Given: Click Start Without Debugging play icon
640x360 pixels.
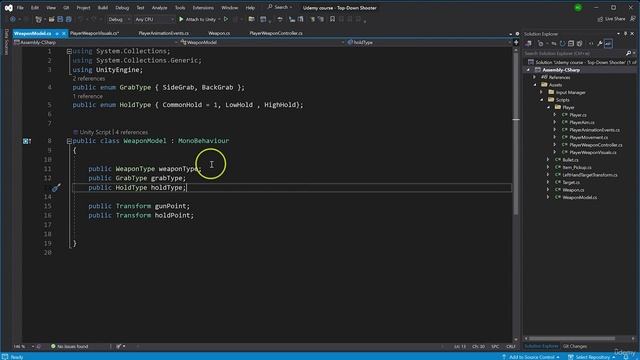Looking at the screenshot, I should coord(226,19).
